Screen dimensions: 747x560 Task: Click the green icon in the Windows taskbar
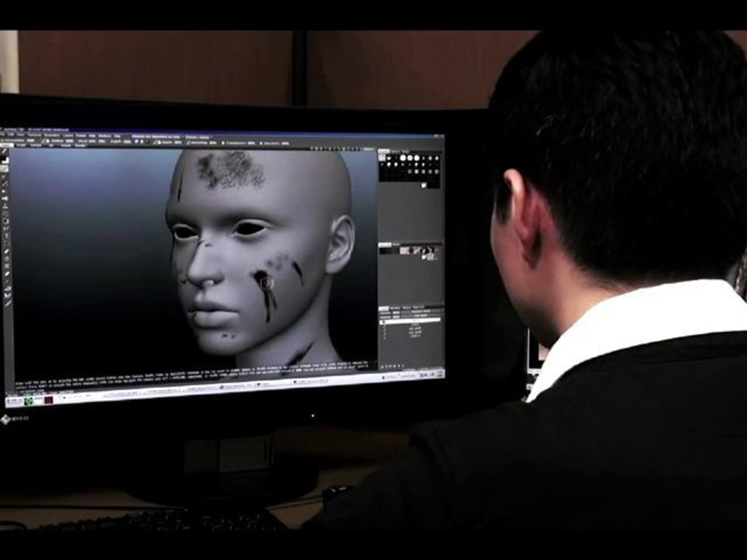(x=29, y=401)
